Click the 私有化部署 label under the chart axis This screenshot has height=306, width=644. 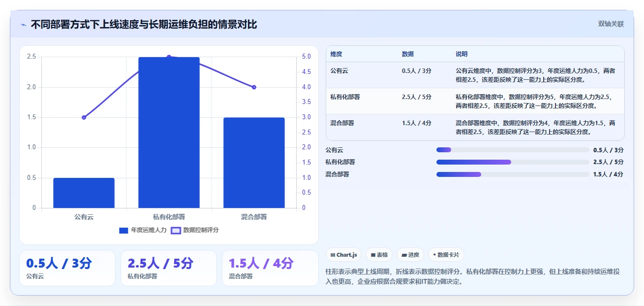click(x=169, y=217)
